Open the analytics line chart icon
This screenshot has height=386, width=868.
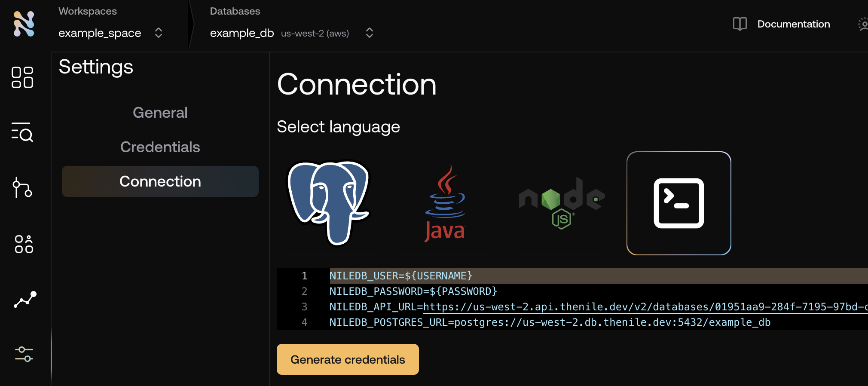tap(25, 300)
